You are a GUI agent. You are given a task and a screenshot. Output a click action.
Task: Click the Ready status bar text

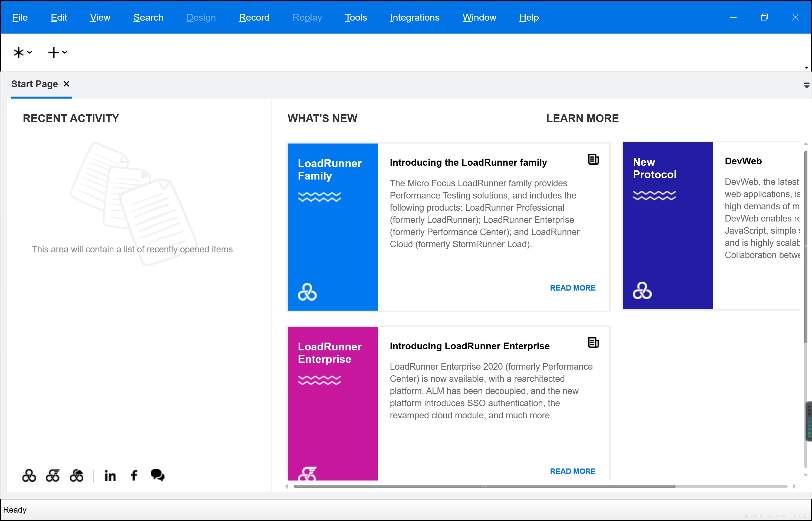click(x=15, y=510)
